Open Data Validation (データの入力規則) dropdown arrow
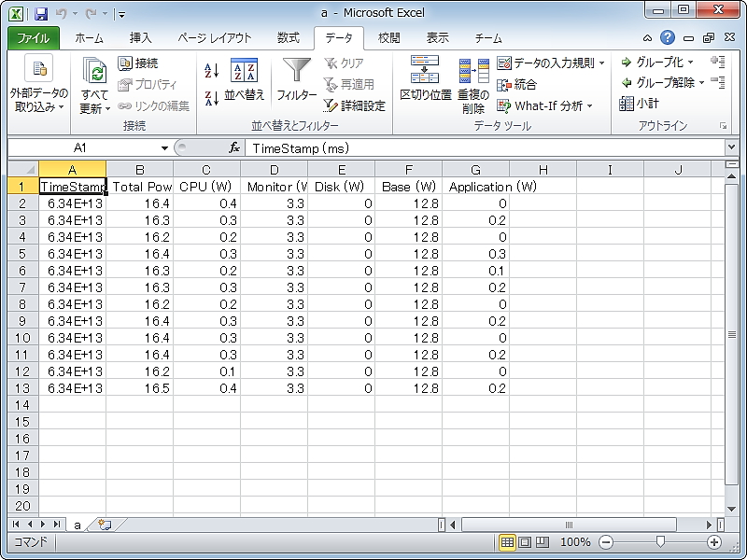747x560 pixels. coord(602,63)
